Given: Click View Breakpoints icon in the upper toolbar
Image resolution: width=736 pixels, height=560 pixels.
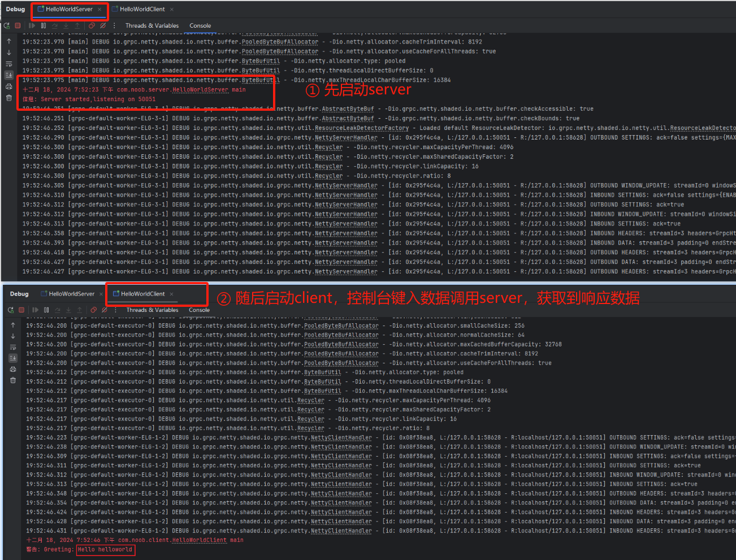Looking at the screenshot, I should pos(92,25).
